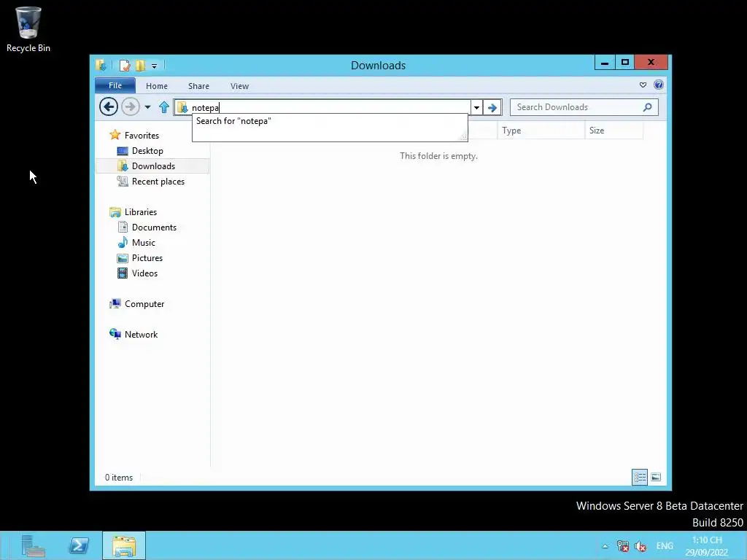Click the Properties quick access icon
This screenshot has width=747, height=560.
point(124,65)
